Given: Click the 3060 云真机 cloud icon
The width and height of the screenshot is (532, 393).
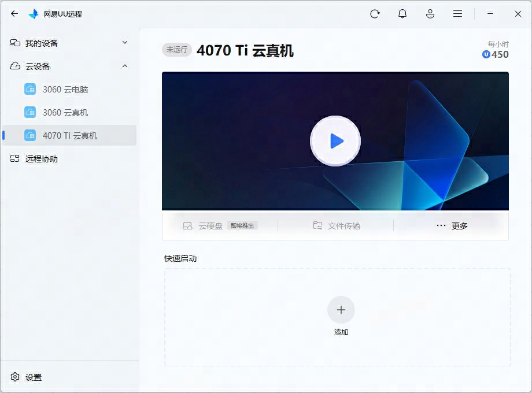Looking at the screenshot, I should (x=30, y=112).
